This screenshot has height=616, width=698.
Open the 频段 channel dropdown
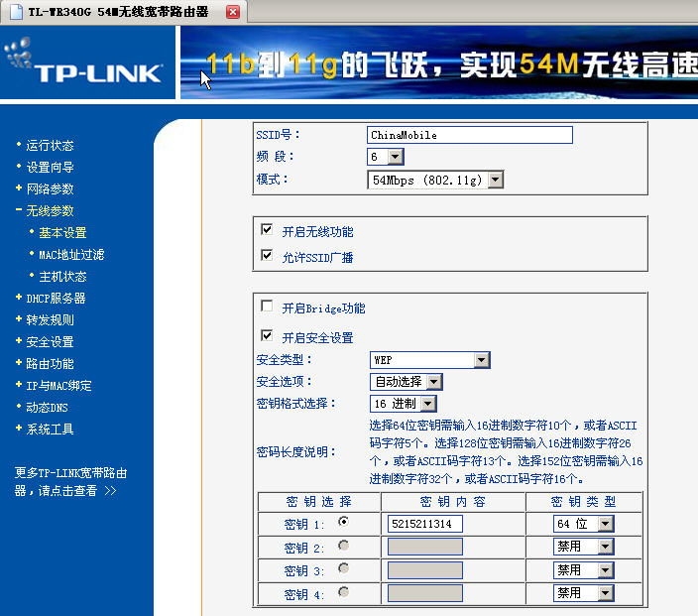(x=395, y=157)
